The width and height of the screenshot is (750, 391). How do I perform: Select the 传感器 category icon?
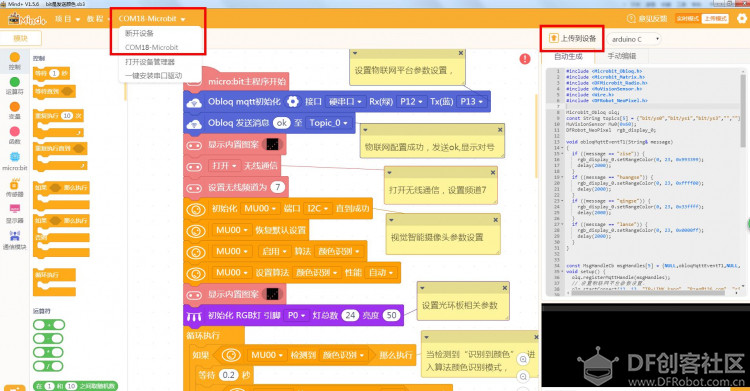(x=15, y=184)
